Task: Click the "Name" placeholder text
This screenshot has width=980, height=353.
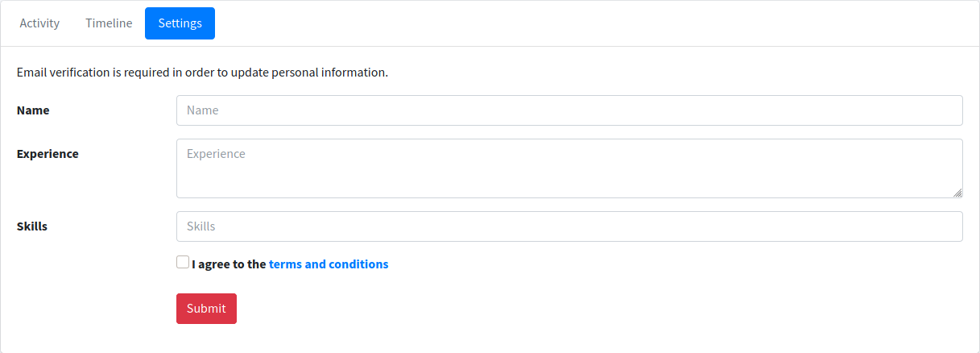Action: (203, 110)
